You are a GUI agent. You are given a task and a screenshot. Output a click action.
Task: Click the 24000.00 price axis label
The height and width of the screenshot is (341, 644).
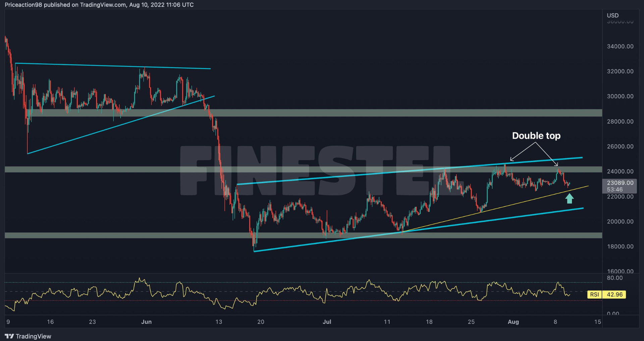click(620, 171)
